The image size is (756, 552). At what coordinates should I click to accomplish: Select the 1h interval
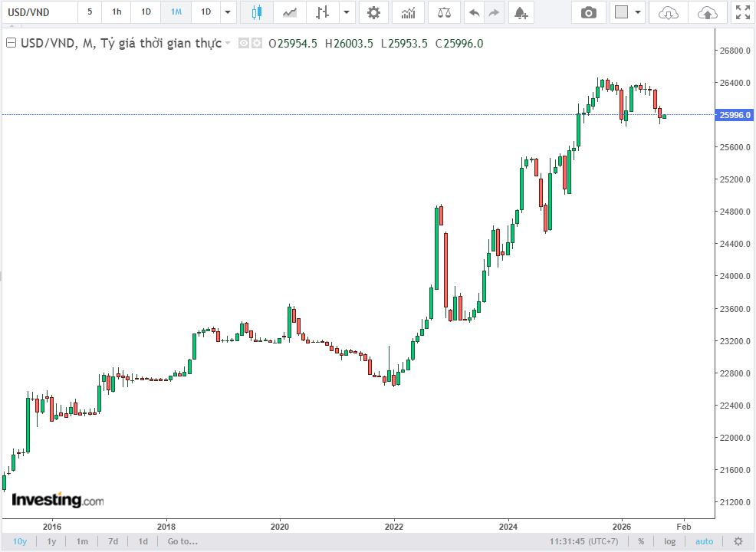click(x=117, y=11)
